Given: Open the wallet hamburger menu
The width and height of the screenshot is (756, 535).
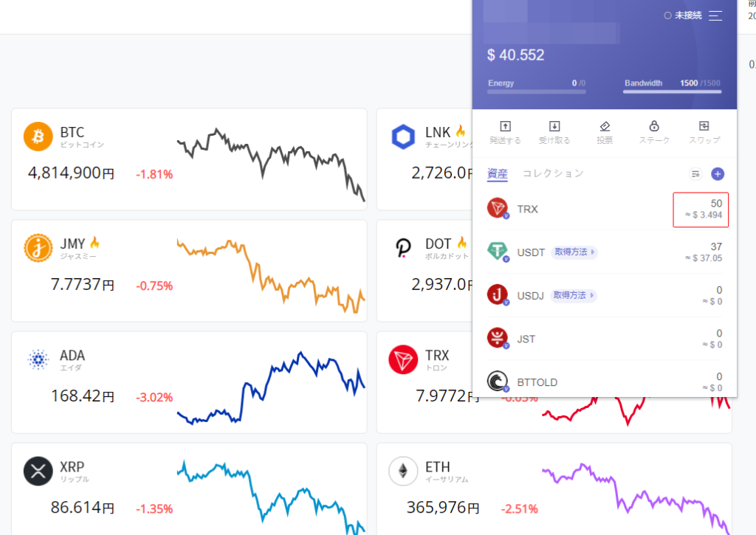Looking at the screenshot, I should click(x=715, y=15).
